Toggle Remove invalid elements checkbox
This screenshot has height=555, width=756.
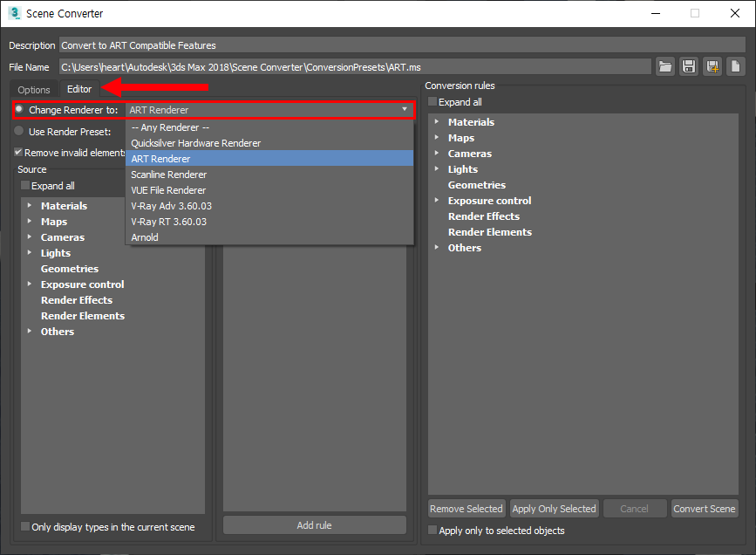tap(18, 152)
